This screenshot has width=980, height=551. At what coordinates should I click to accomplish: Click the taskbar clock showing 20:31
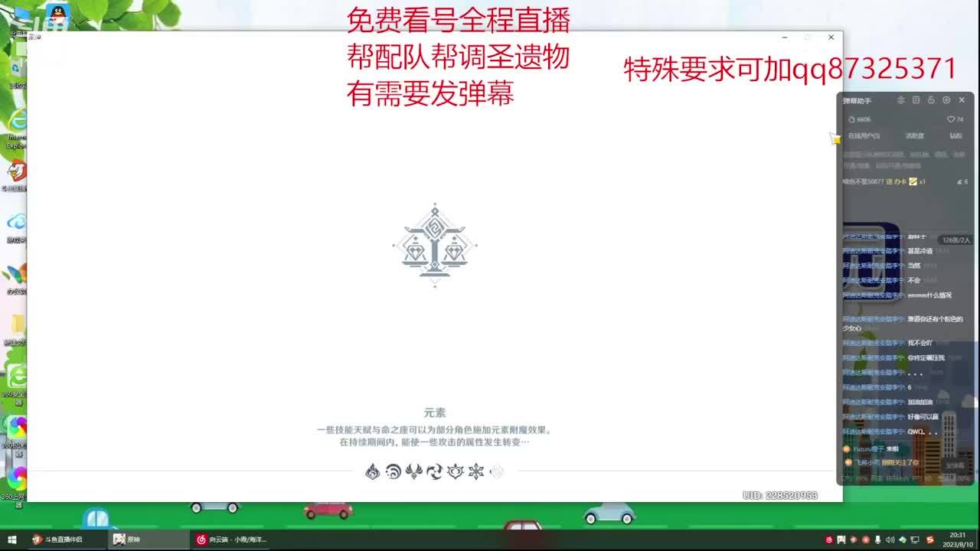(958, 540)
